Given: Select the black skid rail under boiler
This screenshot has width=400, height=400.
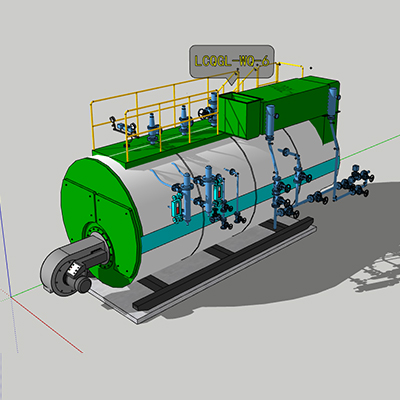Looking at the screenshot, I should coord(223,263).
